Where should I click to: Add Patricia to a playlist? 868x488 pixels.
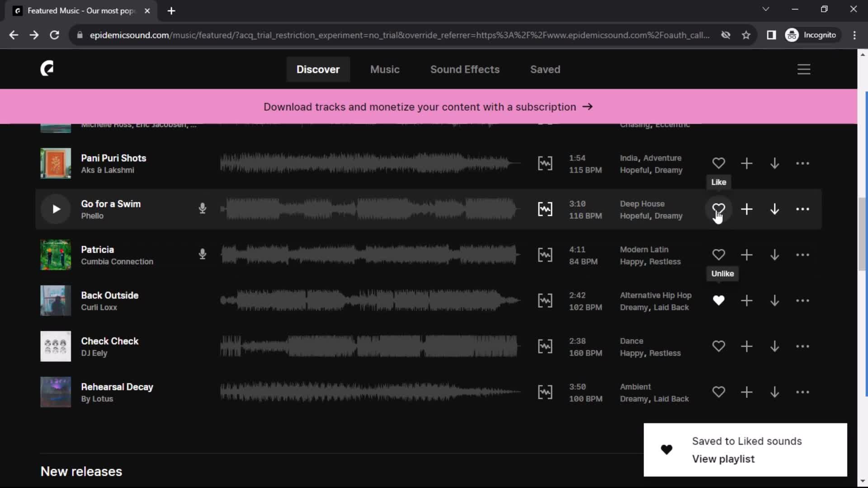[747, 255]
